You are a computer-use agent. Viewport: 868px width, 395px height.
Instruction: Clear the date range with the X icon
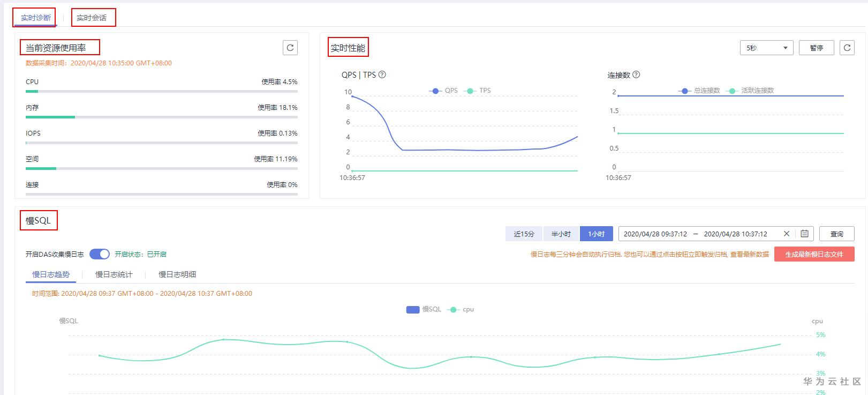(x=786, y=234)
